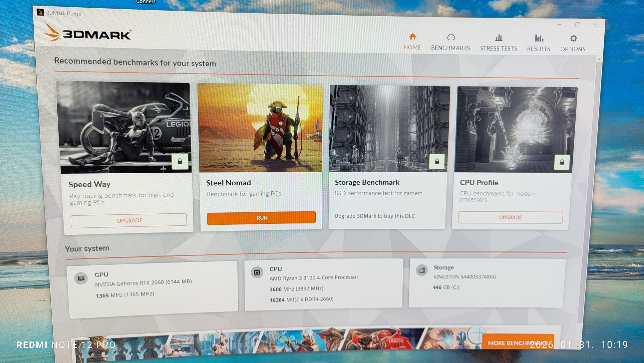Open the Stress Tests chart icon

coord(499,38)
